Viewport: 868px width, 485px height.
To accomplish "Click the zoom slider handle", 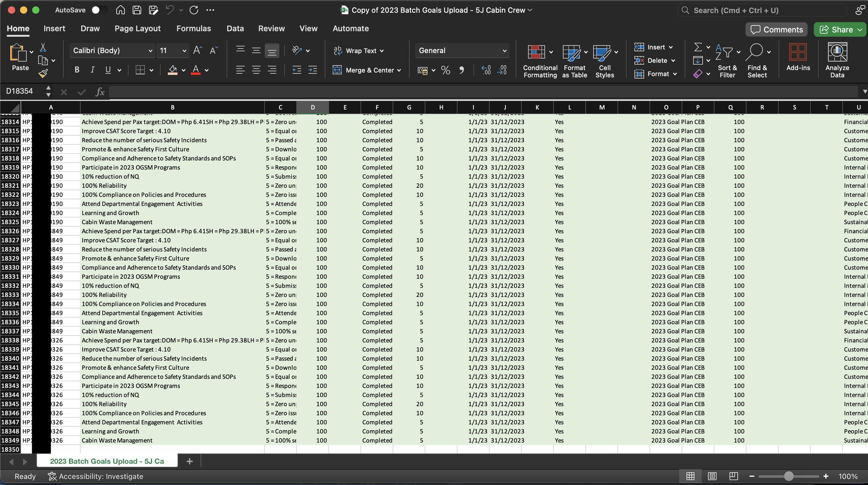I will 789,476.
